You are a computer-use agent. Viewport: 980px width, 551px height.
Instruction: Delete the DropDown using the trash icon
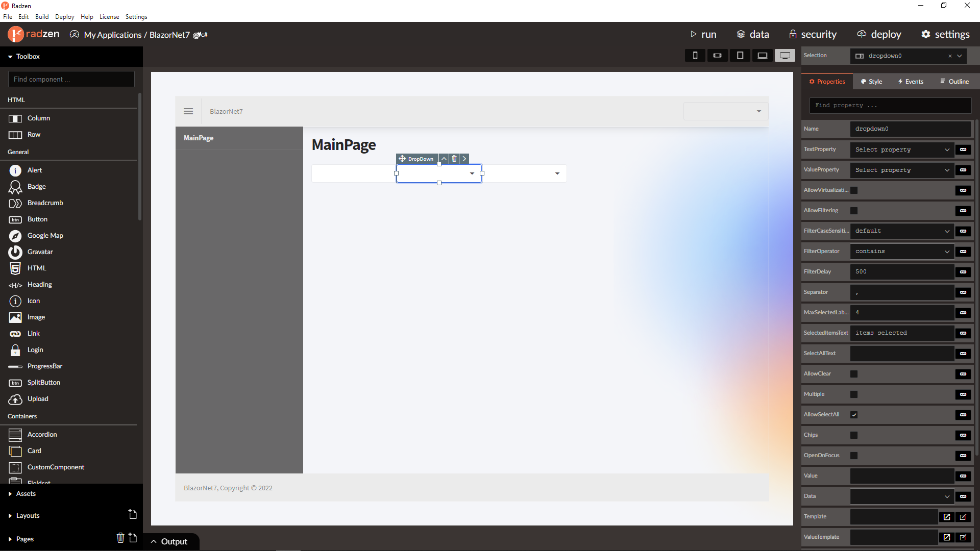coord(454,159)
